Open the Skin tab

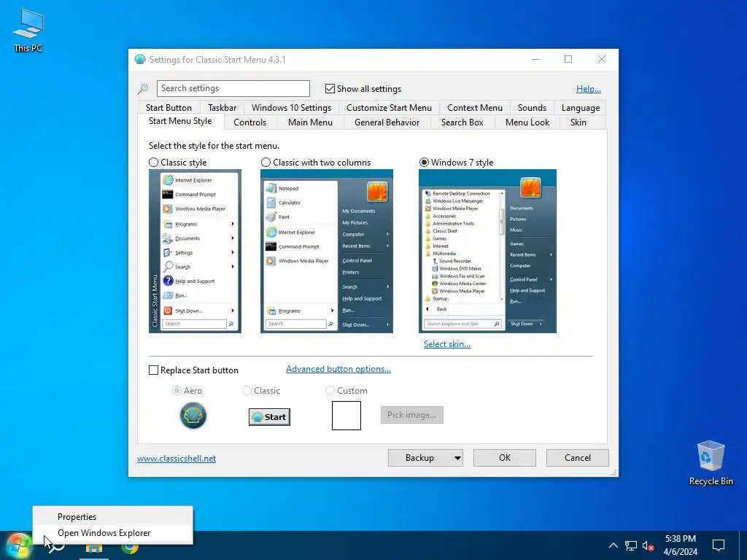click(x=578, y=122)
